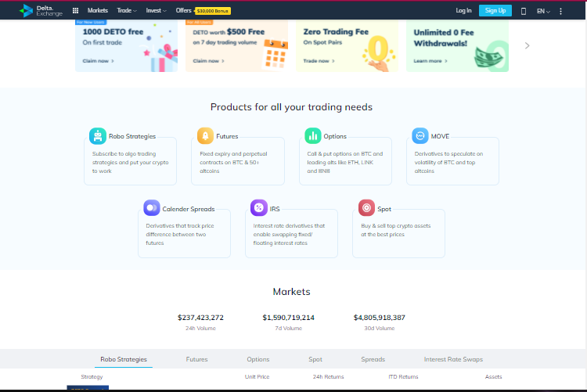Click the ITD Returns column header
This screenshot has height=392, width=587.
tap(403, 376)
